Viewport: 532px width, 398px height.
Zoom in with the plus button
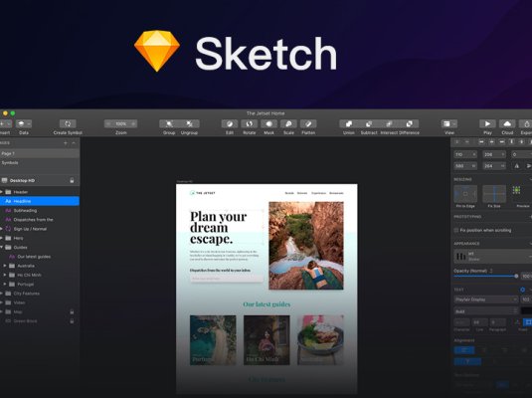133,123
